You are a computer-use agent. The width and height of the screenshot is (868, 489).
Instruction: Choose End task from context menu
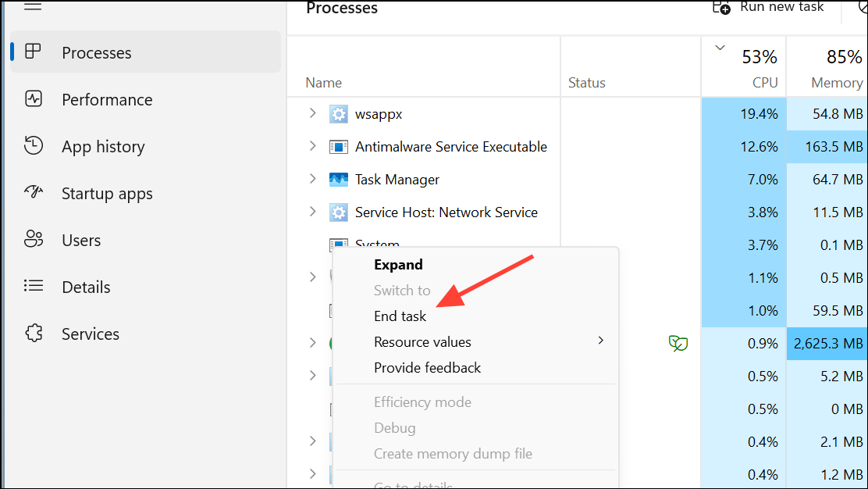(x=400, y=316)
